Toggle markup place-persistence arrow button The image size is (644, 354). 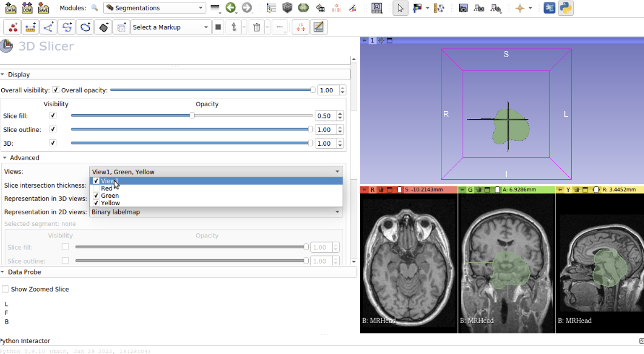point(233,27)
